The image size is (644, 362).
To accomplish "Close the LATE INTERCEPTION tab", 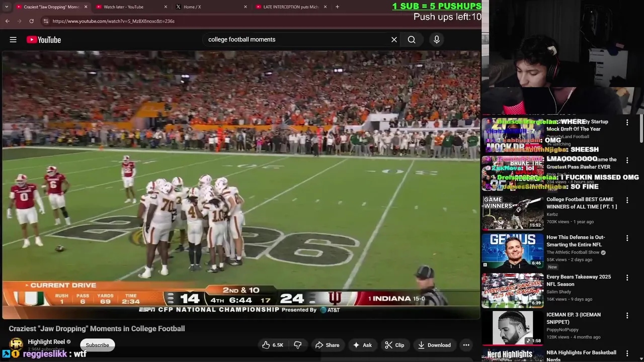I will (325, 7).
